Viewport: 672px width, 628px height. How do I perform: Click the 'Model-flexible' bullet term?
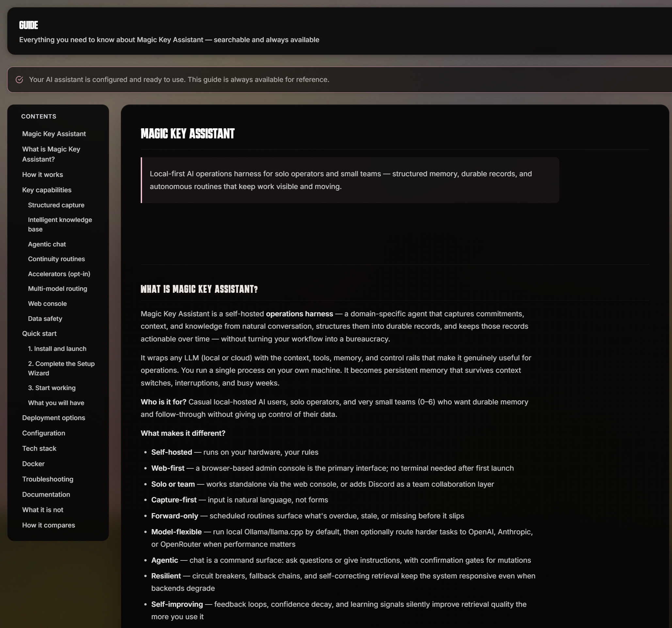[x=176, y=532]
